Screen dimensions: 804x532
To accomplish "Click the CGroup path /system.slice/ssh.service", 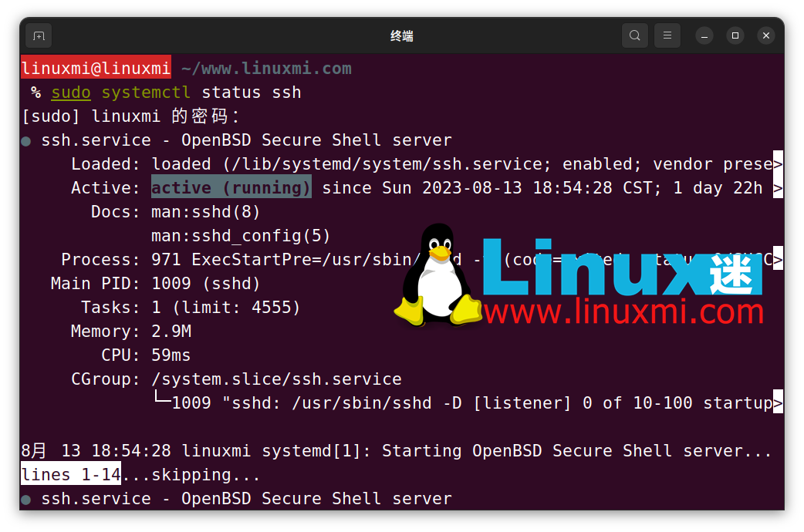I will (276, 379).
